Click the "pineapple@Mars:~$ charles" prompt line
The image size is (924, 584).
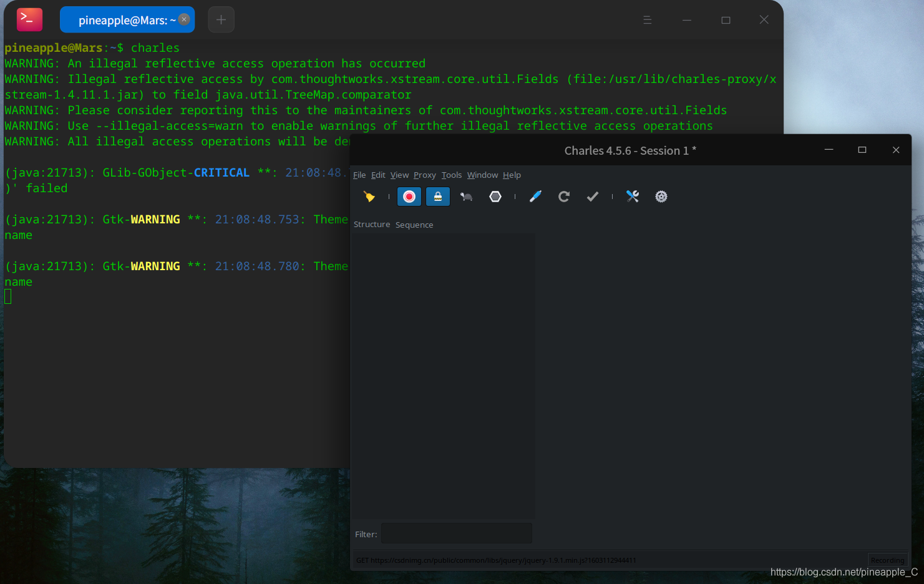[92, 48]
